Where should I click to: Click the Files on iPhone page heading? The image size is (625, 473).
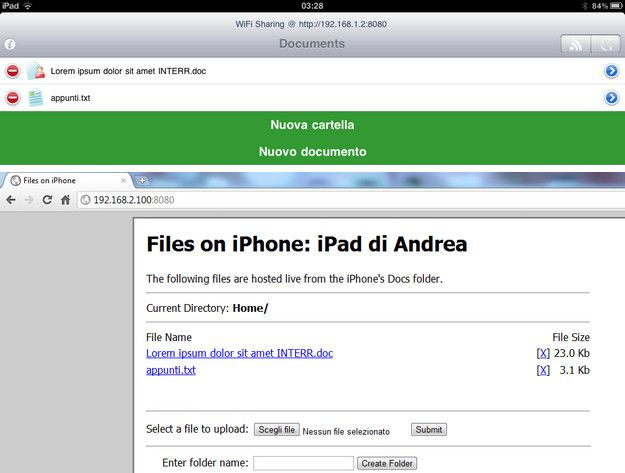coord(307,244)
